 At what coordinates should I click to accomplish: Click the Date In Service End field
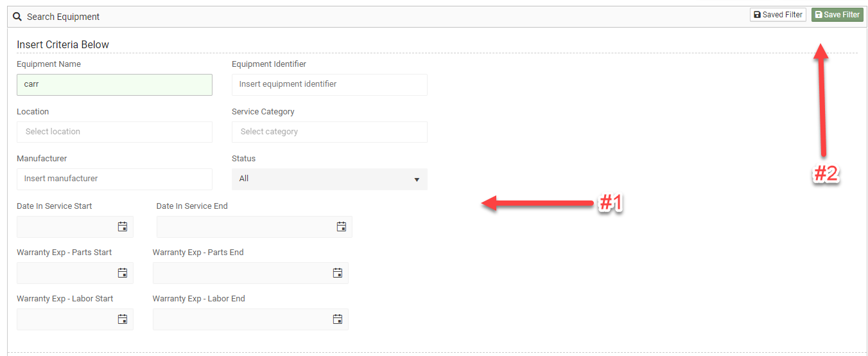pos(245,227)
